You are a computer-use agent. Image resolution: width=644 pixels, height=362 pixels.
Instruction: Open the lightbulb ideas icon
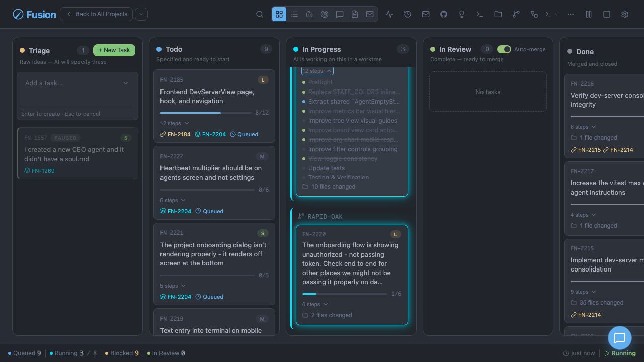(462, 14)
